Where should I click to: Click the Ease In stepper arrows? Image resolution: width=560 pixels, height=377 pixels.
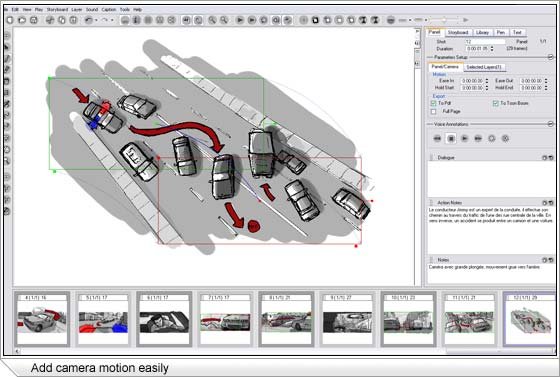click(x=487, y=81)
